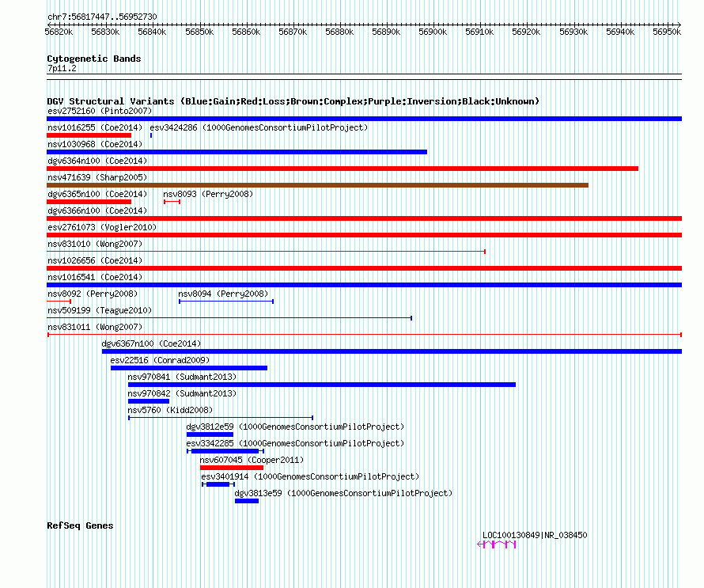
Task: Click the short red nsv8092 line
Action: pos(59,302)
